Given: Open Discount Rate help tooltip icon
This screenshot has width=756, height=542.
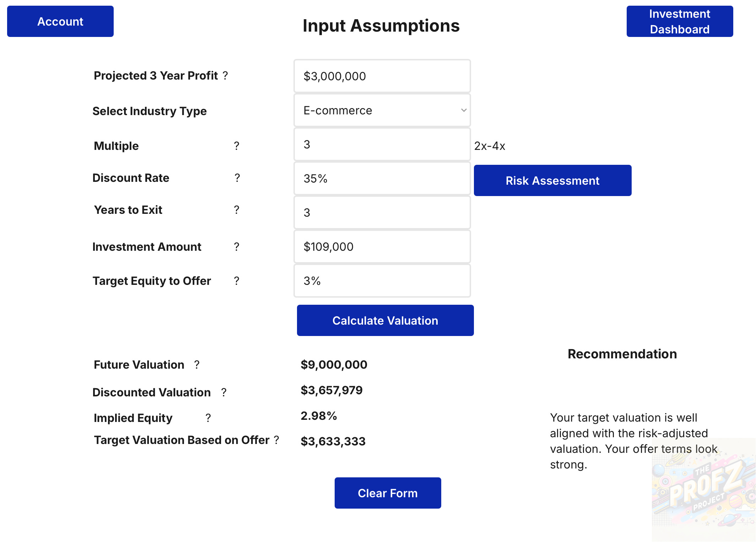Looking at the screenshot, I should tap(237, 178).
